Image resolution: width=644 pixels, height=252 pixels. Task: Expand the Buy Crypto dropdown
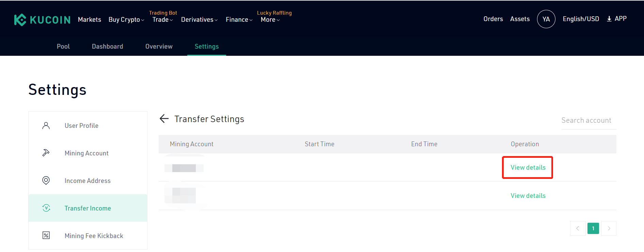(x=126, y=20)
